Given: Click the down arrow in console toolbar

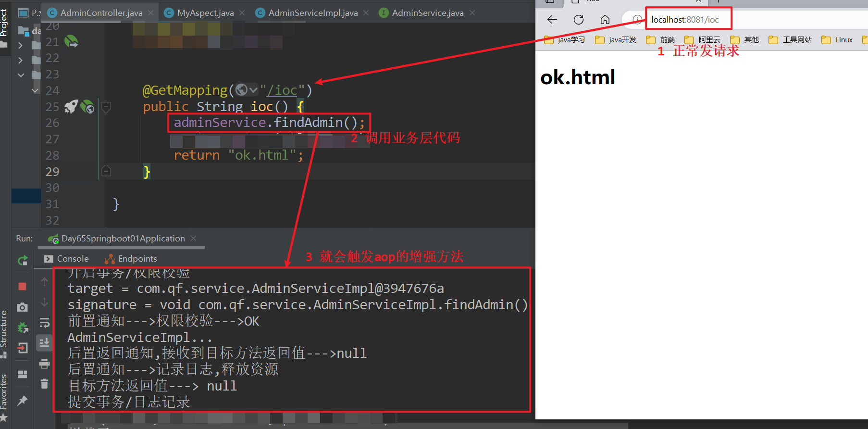Looking at the screenshot, I should click(x=44, y=302).
